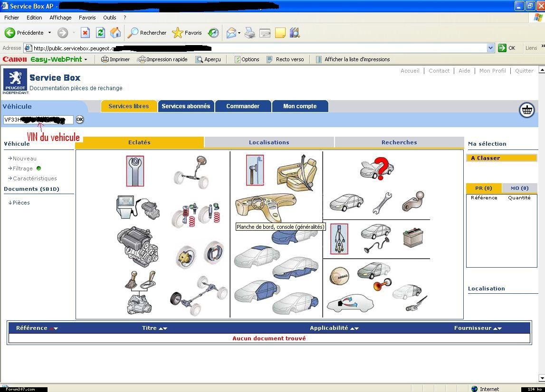The image size is (545, 392).
Task: Select the car battery icon
Action: pyautogui.click(x=413, y=237)
